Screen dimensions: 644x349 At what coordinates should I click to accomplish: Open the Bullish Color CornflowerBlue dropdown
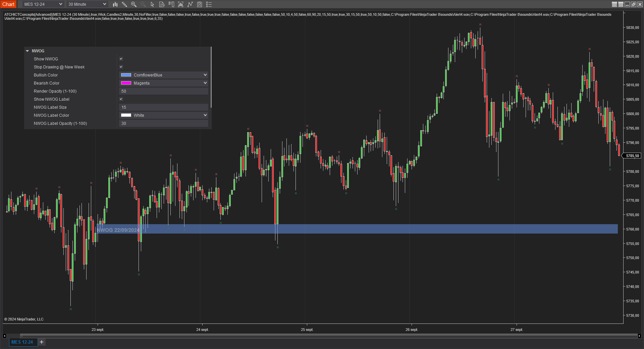164,75
